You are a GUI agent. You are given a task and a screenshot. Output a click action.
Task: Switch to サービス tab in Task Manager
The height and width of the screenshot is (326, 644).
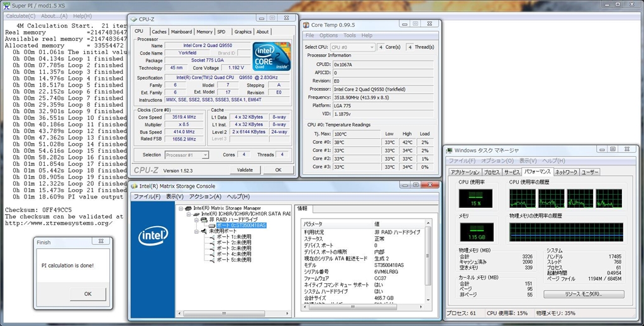(512, 172)
